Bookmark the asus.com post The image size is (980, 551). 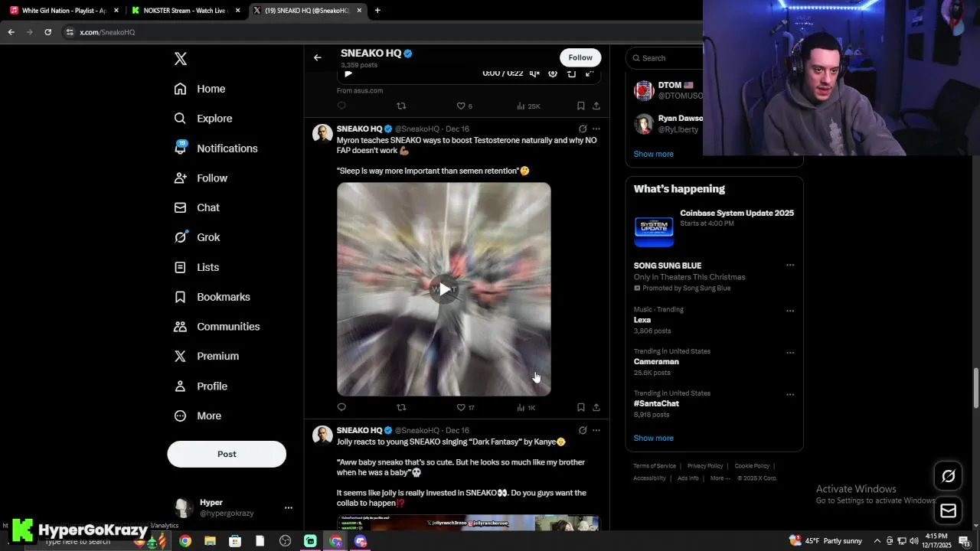[580, 106]
